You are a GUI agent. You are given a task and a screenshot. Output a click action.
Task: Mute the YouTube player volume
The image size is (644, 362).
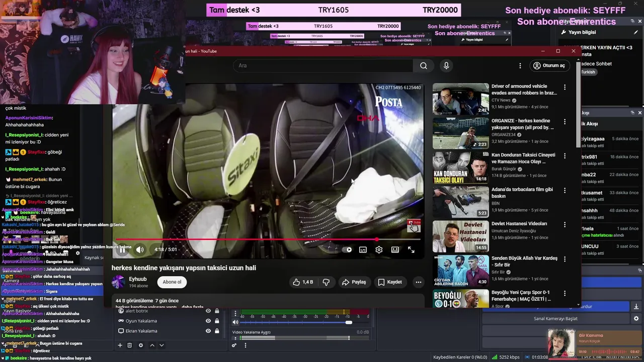(140, 249)
